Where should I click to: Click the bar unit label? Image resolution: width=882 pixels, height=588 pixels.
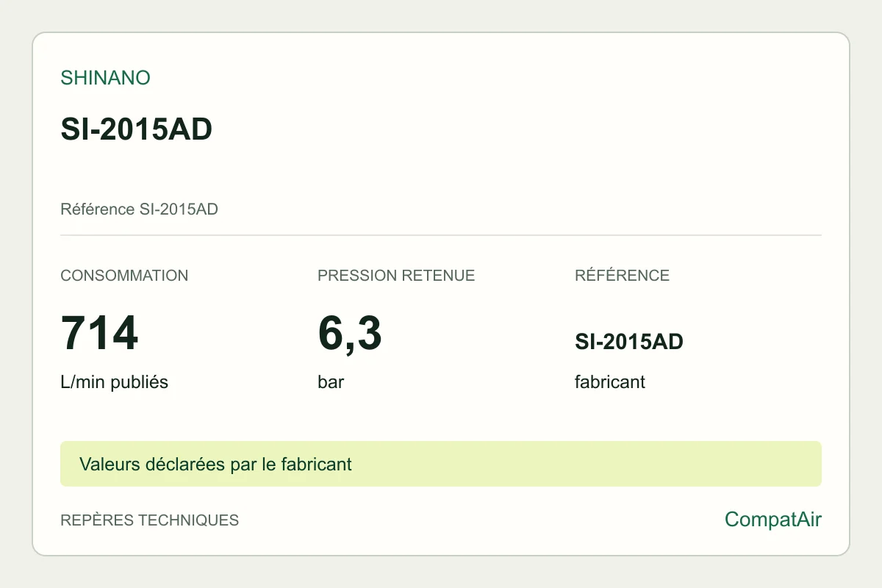point(331,382)
